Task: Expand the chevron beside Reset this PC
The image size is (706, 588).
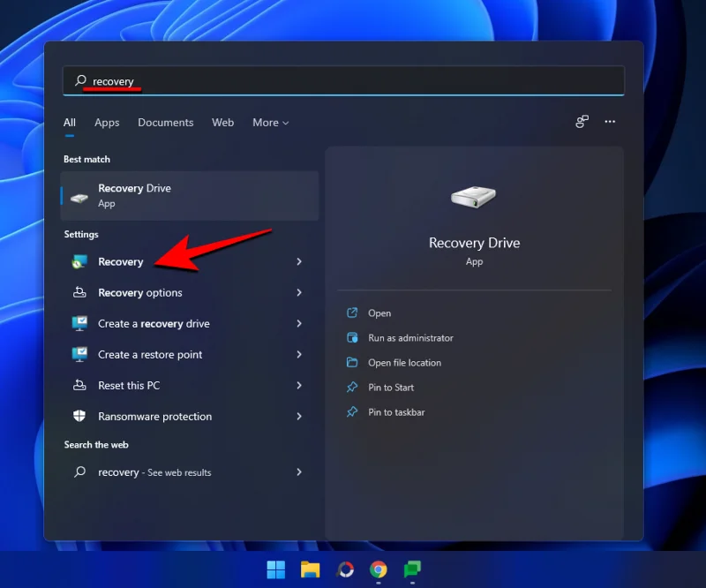Action: coord(299,385)
